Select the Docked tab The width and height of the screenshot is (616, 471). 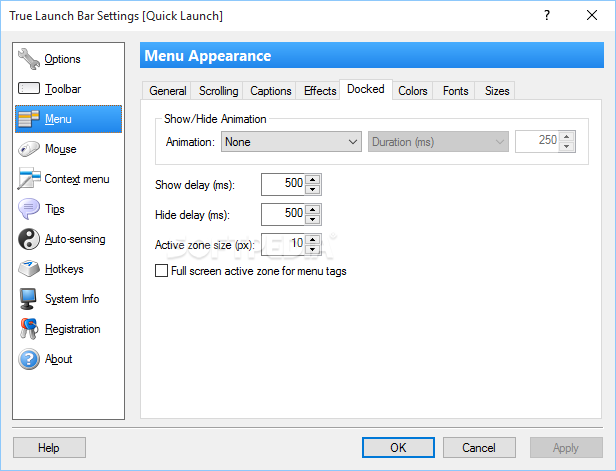pos(366,89)
